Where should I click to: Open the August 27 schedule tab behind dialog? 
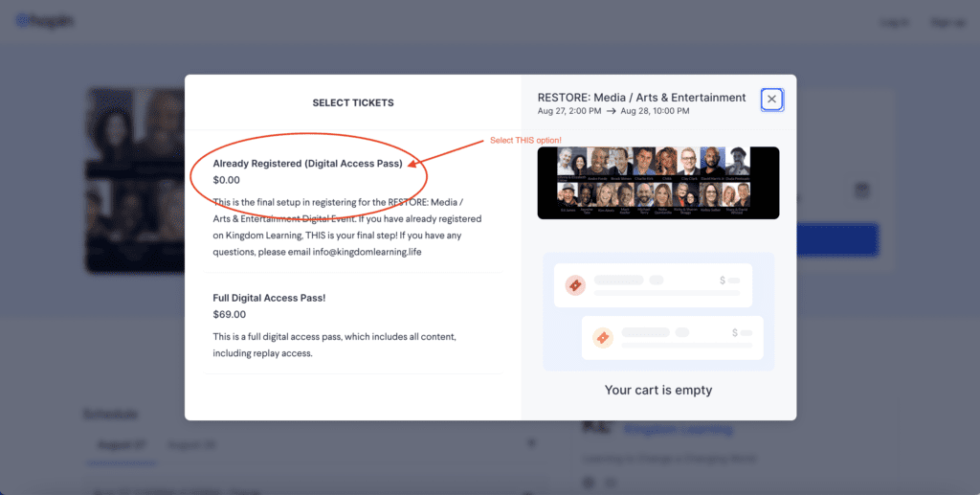click(122, 445)
